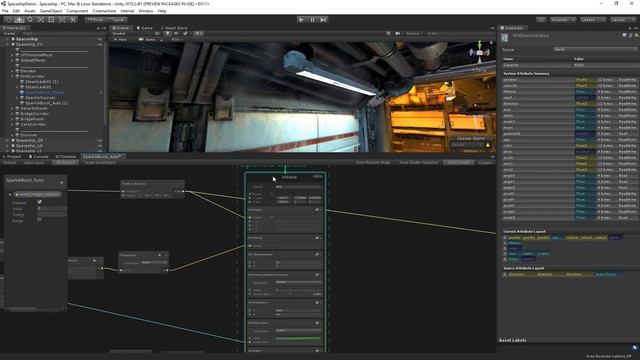Toggle 2D mode in Scene view

coord(157,33)
